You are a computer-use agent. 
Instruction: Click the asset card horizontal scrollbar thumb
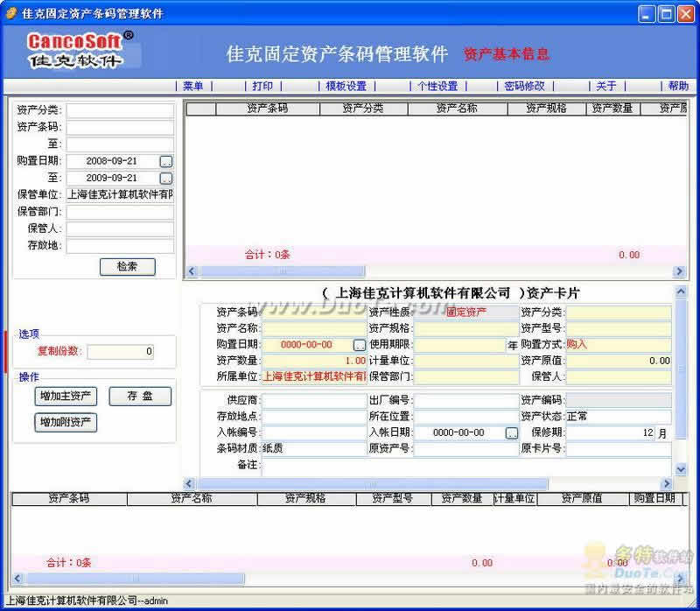click(373, 484)
